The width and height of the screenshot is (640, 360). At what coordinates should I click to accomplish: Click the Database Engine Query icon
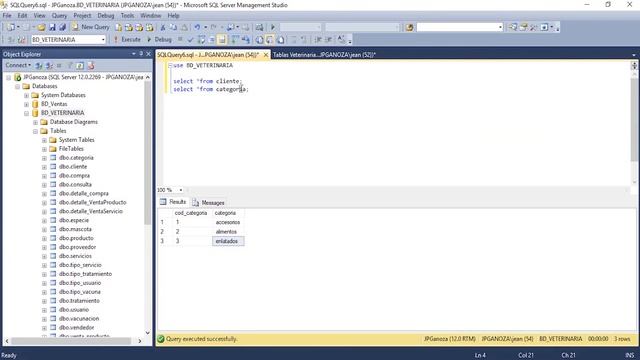coord(118,27)
